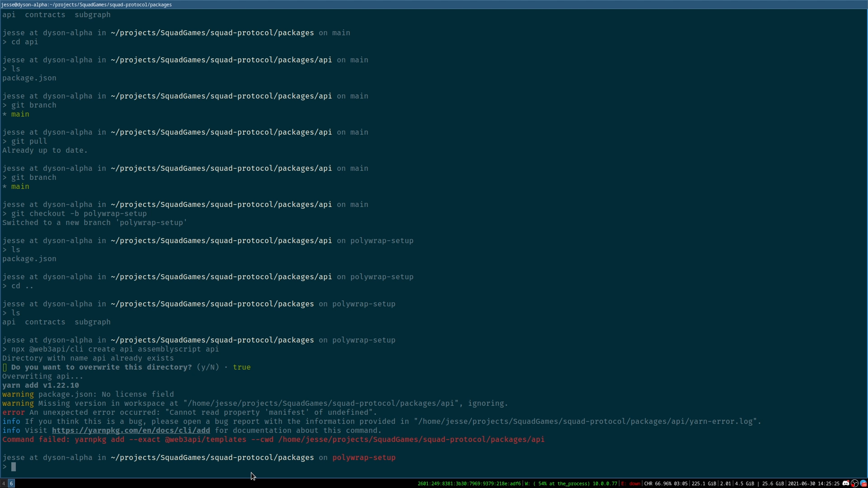Place cursor at the shell prompt
The height and width of the screenshot is (488, 868).
coord(14,467)
